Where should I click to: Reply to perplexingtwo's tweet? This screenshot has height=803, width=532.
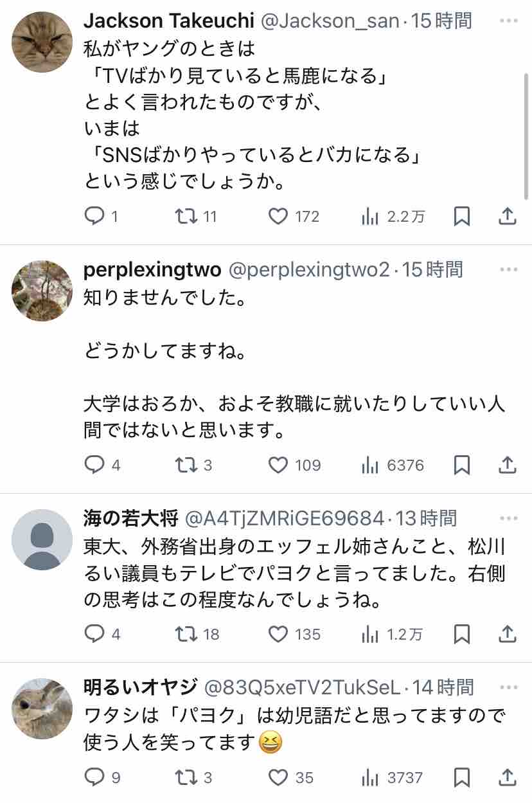(x=94, y=465)
